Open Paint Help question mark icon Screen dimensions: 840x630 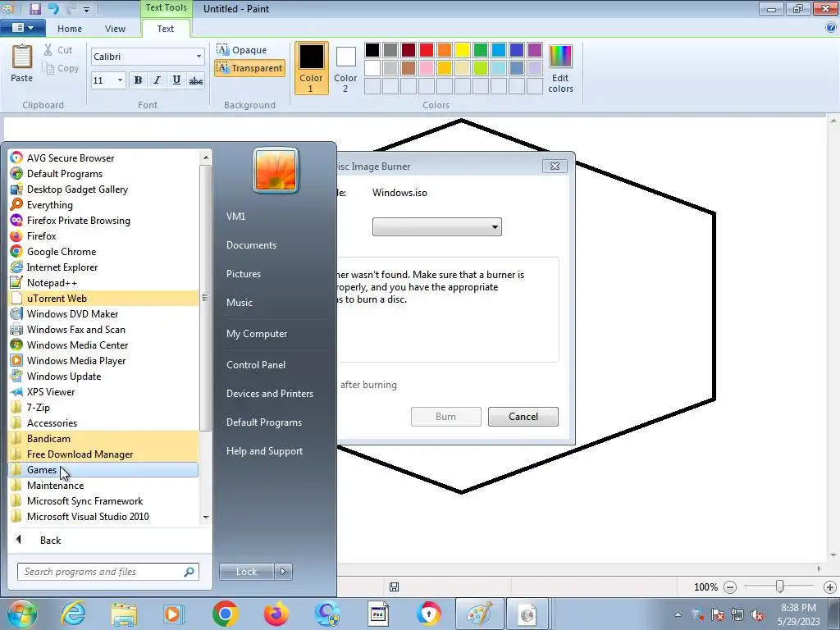[x=831, y=28]
